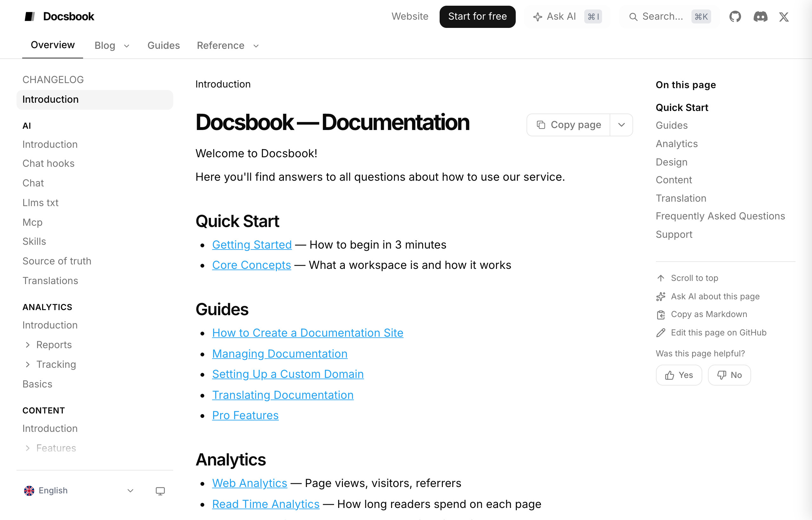Image resolution: width=812 pixels, height=520 pixels.
Task: Click the Start for free button
Action: coord(477,16)
